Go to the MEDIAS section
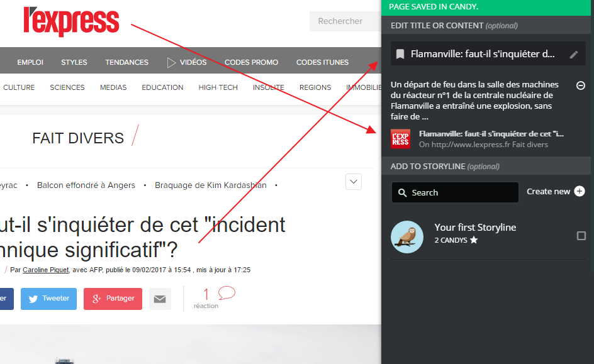Screen dimensions: 594x364 coord(113,87)
